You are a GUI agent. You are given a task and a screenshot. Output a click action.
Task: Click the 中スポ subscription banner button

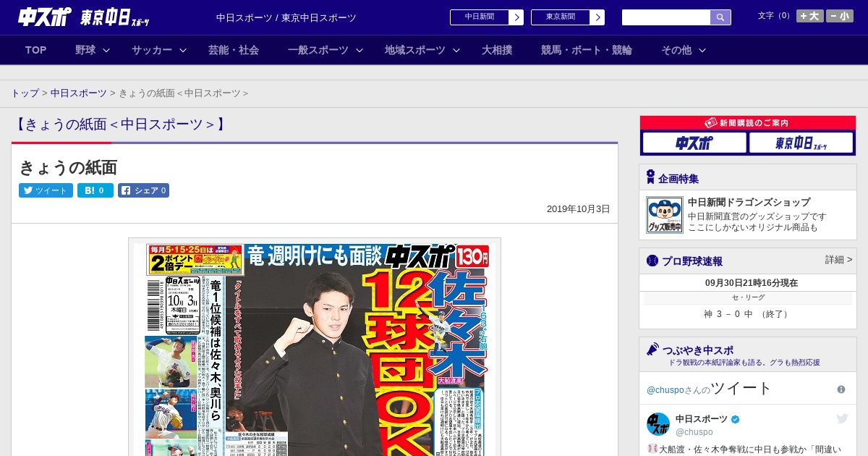[694, 143]
